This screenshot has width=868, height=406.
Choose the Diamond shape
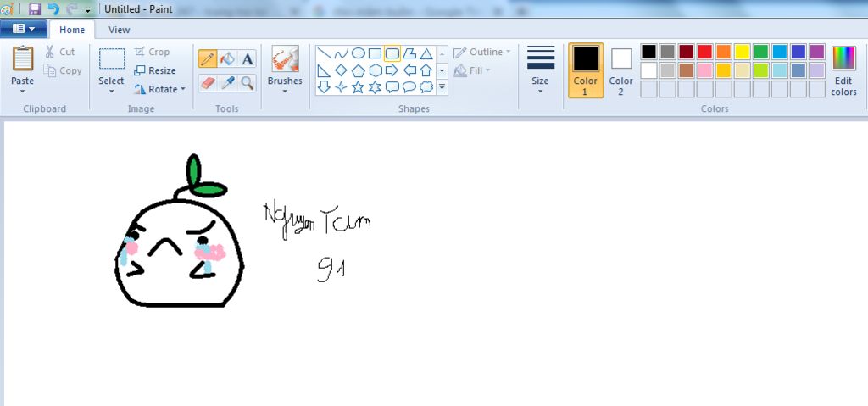point(342,70)
